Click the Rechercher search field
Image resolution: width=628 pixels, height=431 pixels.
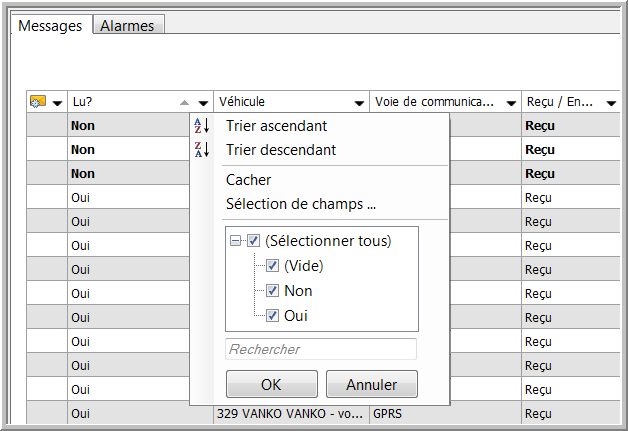(320, 349)
